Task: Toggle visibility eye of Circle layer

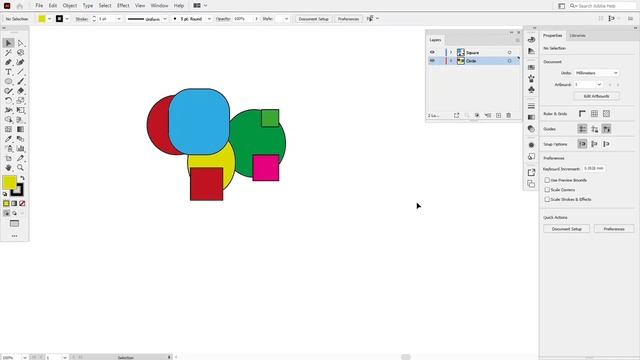Action: pos(432,61)
